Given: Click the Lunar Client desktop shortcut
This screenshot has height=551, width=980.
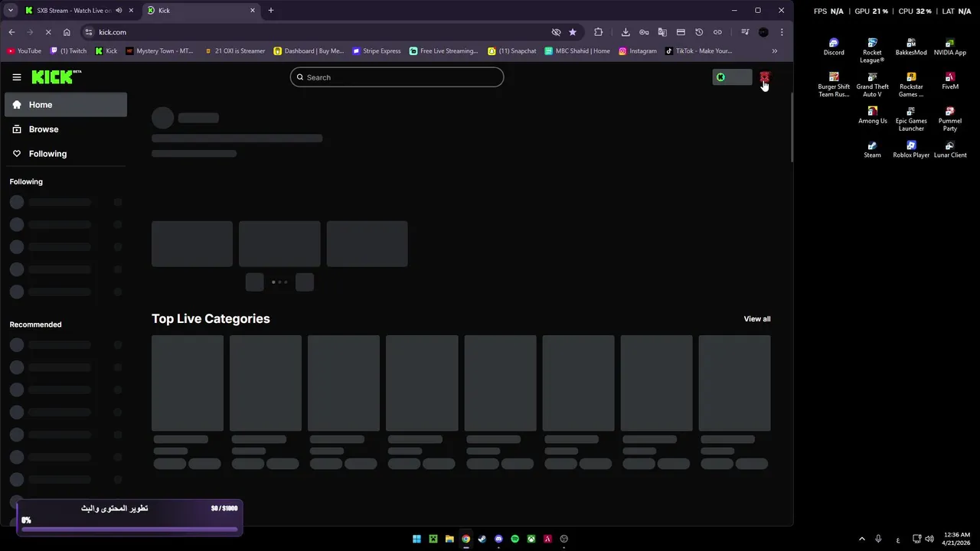Looking at the screenshot, I should (x=950, y=149).
